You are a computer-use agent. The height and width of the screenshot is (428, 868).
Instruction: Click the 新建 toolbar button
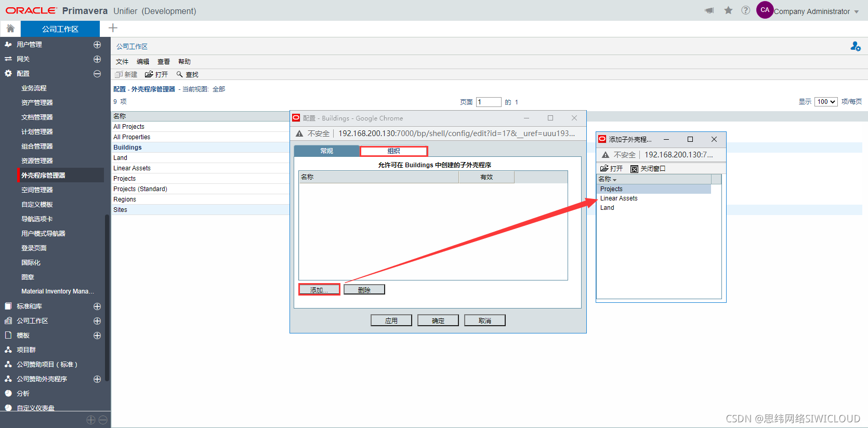click(126, 75)
